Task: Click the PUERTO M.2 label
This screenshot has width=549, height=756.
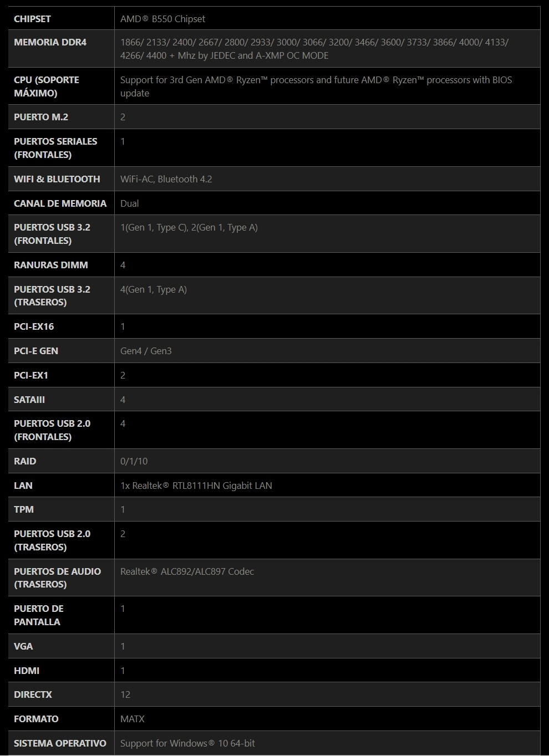Action: [x=41, y=117]
